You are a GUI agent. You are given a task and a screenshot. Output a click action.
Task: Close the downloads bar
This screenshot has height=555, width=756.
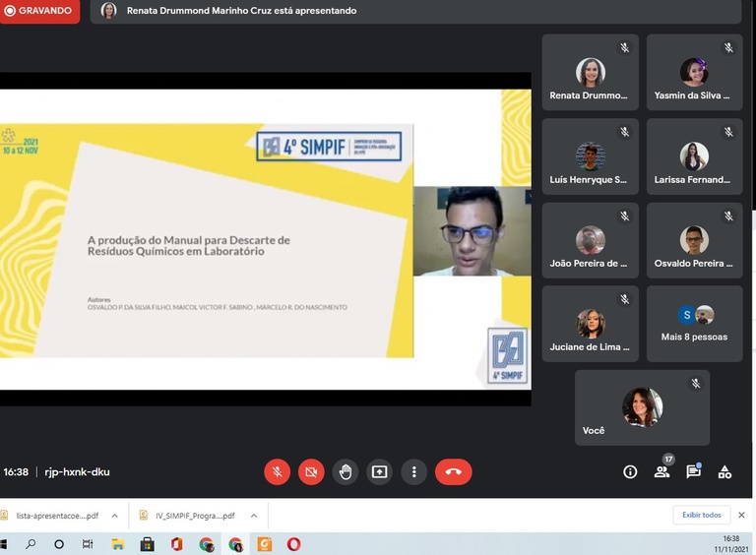741,516
